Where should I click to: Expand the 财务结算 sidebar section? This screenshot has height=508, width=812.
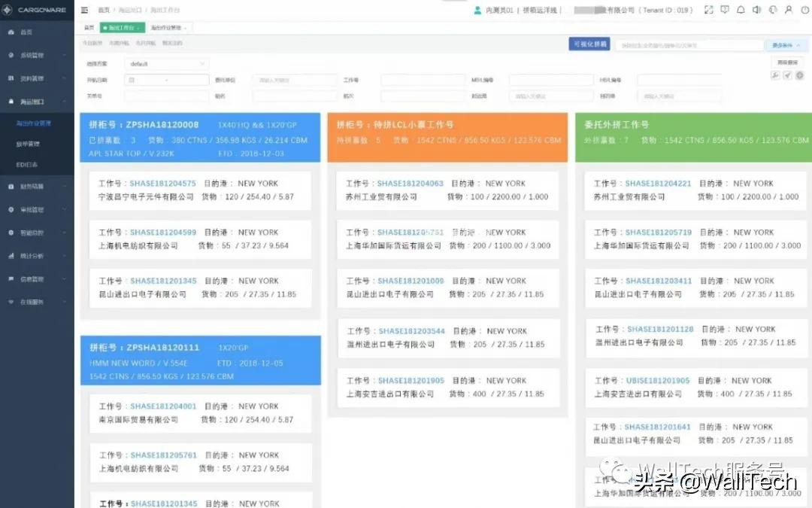tap(30, 186)
